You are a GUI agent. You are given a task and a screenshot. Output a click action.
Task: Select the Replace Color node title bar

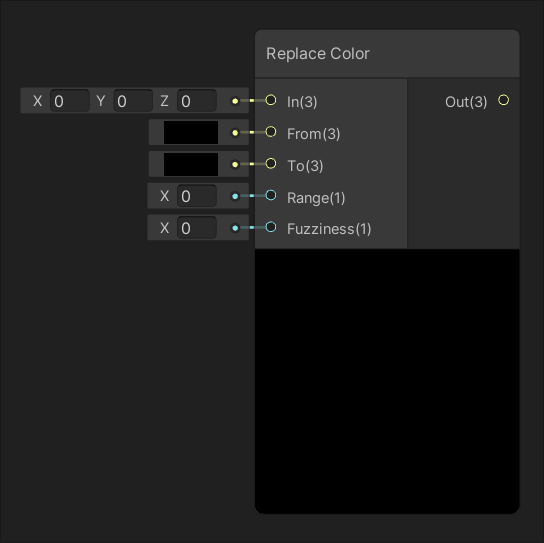coord(387,54)
